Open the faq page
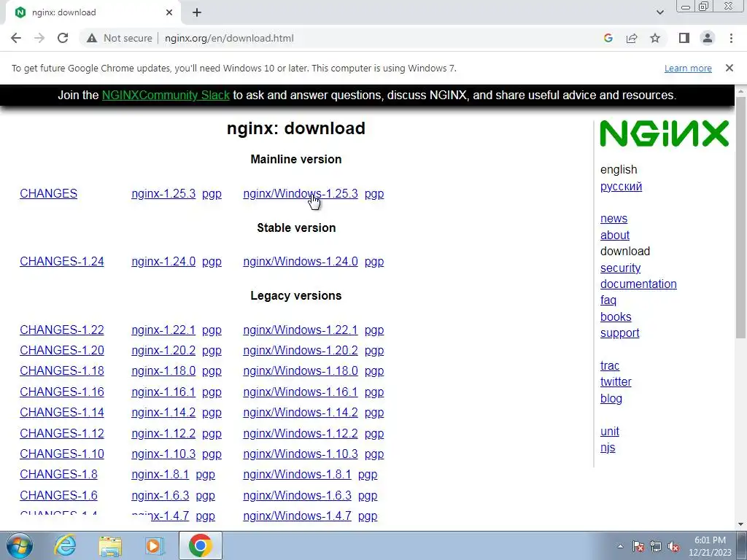 pyautogui.click(x=608, y=300)
